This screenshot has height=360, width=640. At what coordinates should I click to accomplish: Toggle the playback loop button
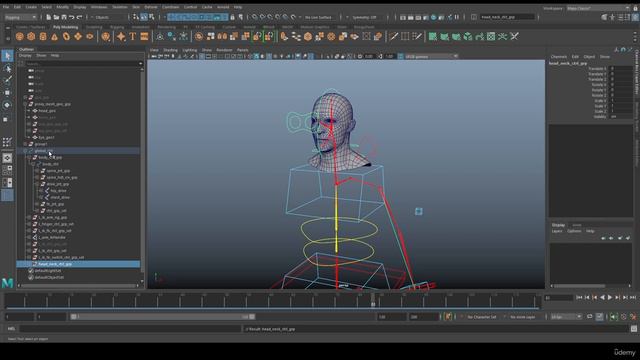(590, 317)
